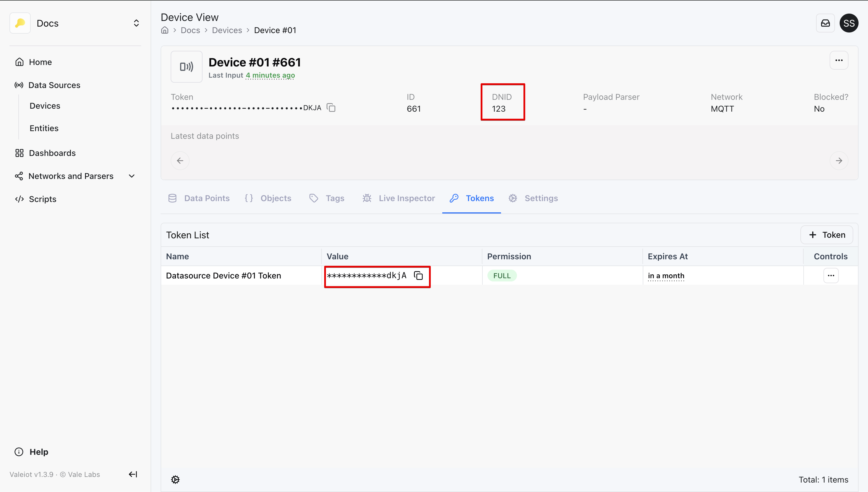Open the inbox notifications icon

click(x=825, y=23)
